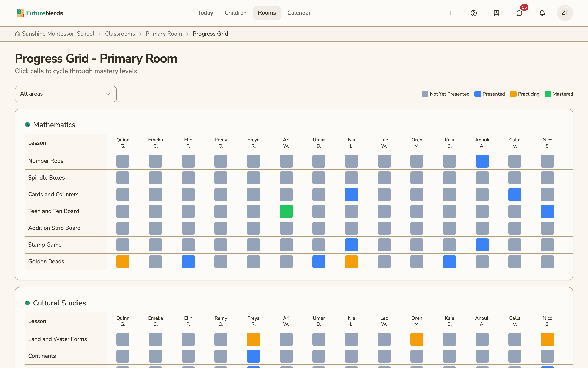Click the Mathematics section heading
This screenshot has height=368, width=588.
[x=54, y=125]
